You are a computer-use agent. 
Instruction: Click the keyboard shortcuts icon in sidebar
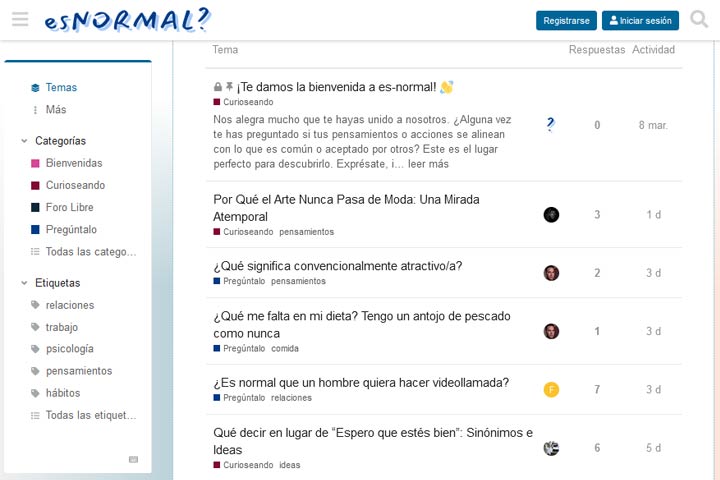point(133,459)
